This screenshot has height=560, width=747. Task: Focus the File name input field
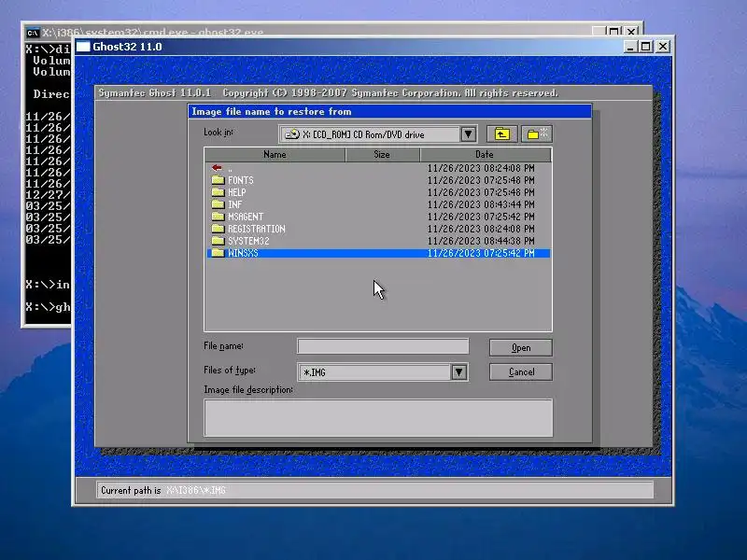383,346
